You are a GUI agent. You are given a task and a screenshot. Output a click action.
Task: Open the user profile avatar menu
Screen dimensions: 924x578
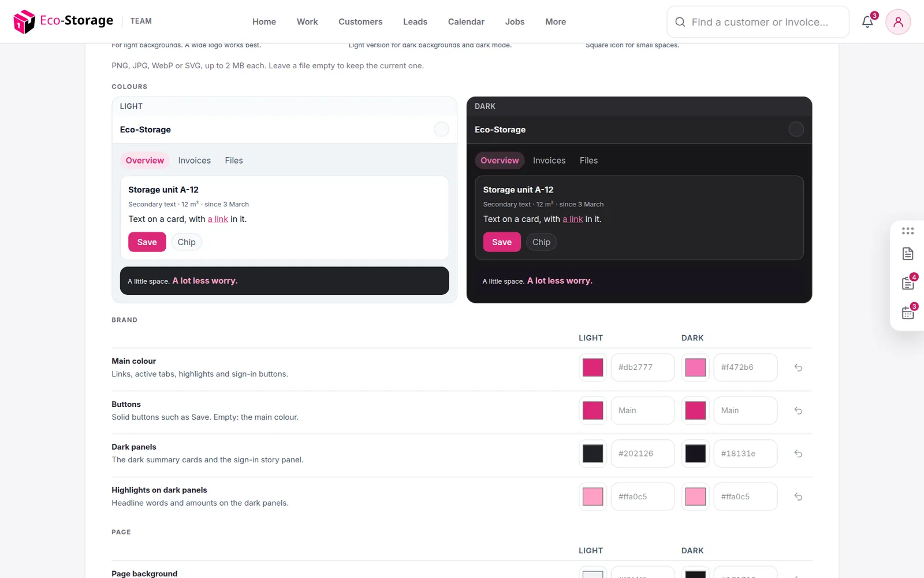click(898, 22)
